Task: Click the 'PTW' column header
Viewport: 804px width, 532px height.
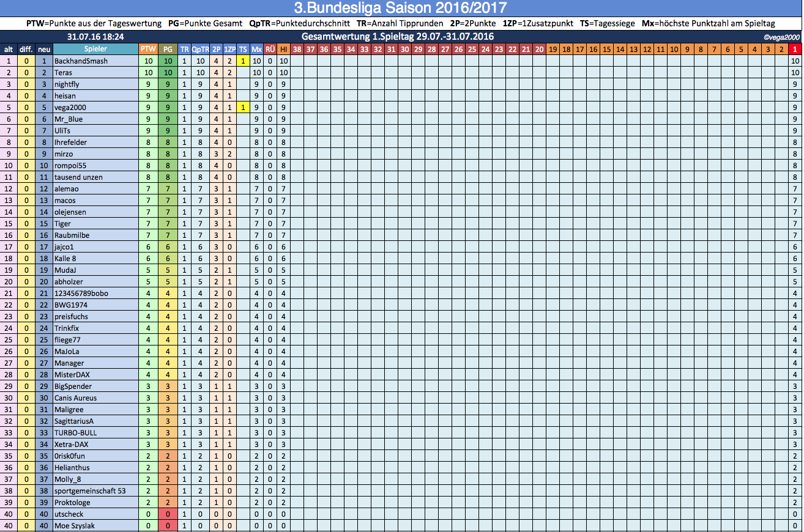Action: pyautogui.click(x=148, y=49)
